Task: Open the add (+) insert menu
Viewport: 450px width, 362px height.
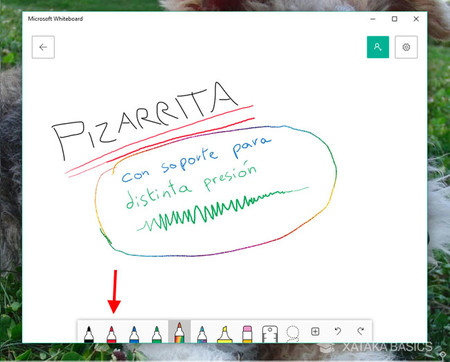Action: click(315, 331)
